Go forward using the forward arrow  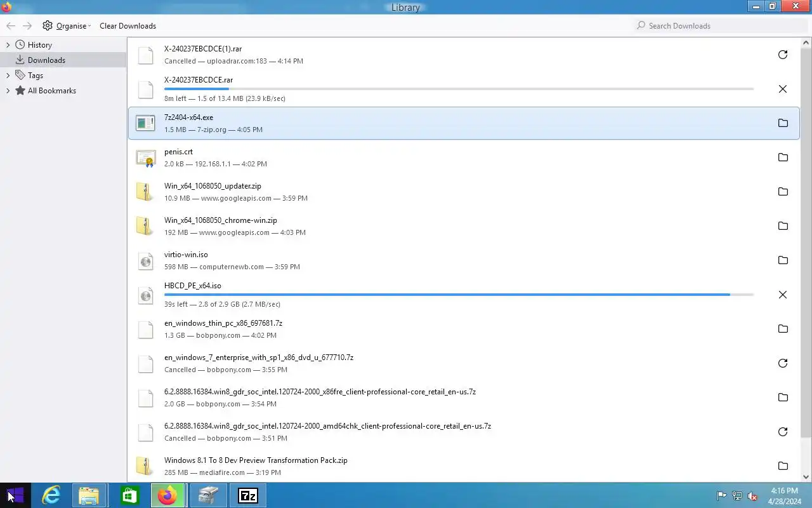click(27, 25)
